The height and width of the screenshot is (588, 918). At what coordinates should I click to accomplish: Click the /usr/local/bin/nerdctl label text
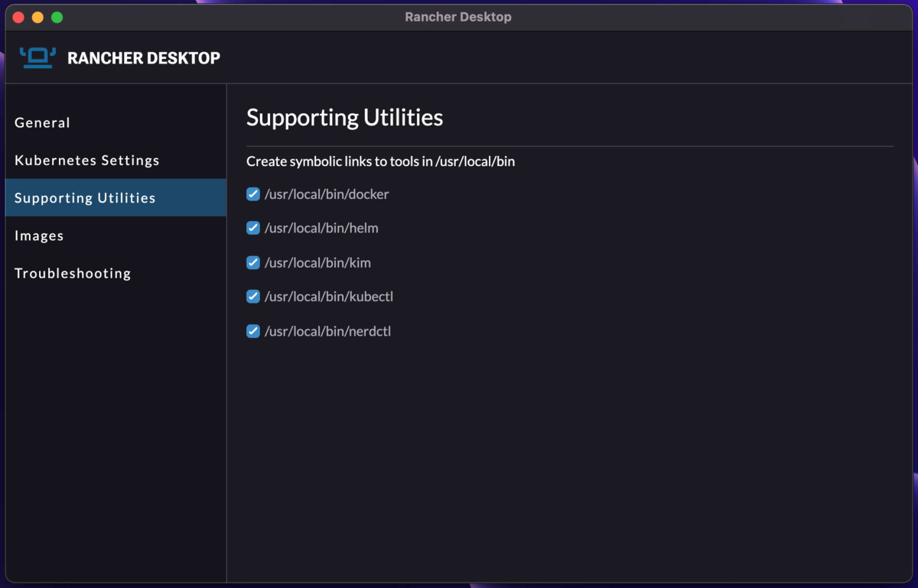327,331
